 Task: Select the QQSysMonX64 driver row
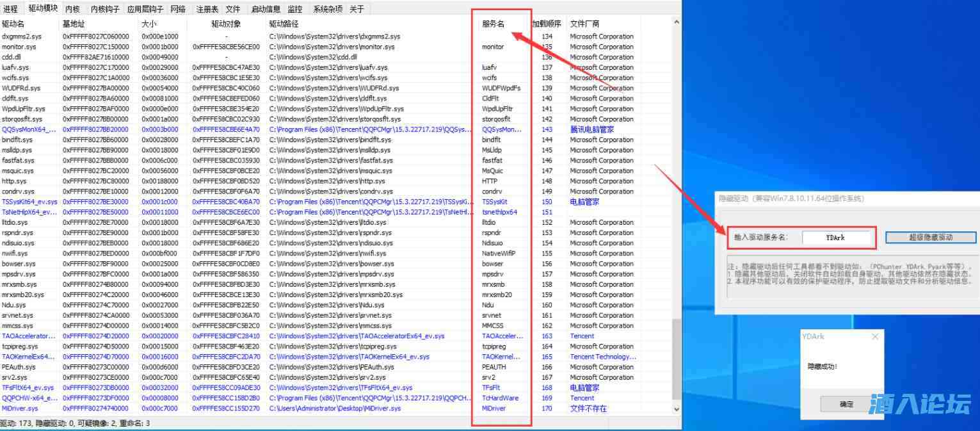(29, 129)
